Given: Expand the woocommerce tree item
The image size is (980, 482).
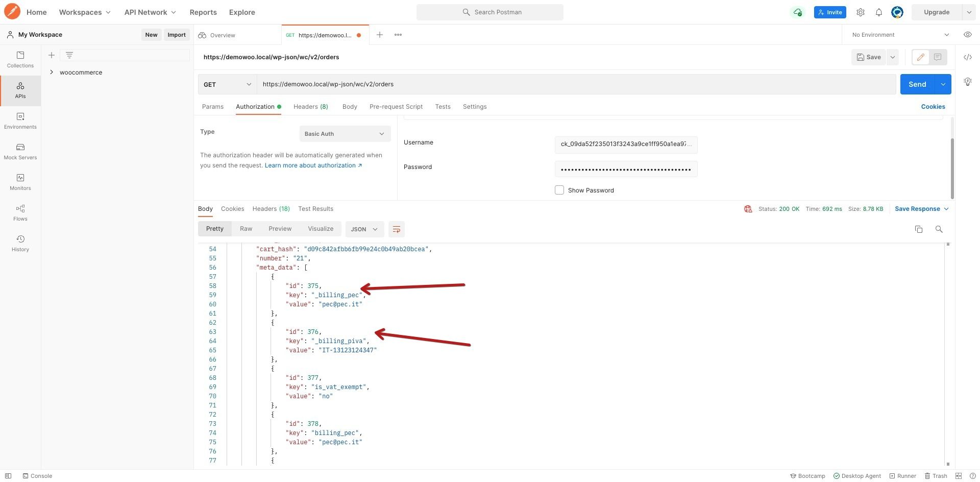Looking at the screenshot, I should pyautogui.click(x=52, y=73).
